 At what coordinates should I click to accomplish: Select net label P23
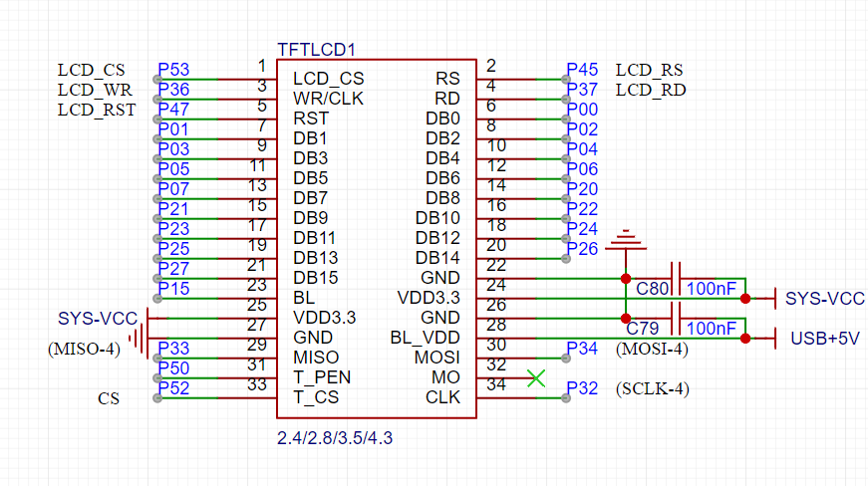[x=173, y=229]
